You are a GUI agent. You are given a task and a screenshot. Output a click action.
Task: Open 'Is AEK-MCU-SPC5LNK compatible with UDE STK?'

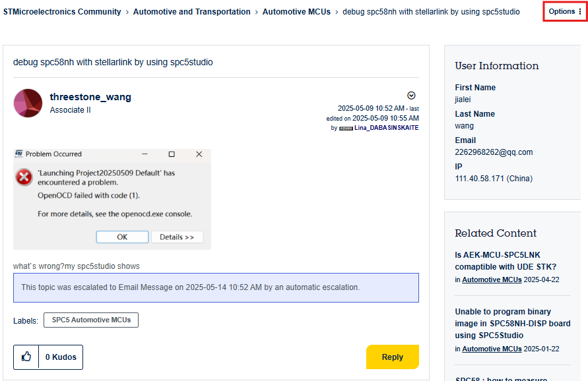point(505,261)
